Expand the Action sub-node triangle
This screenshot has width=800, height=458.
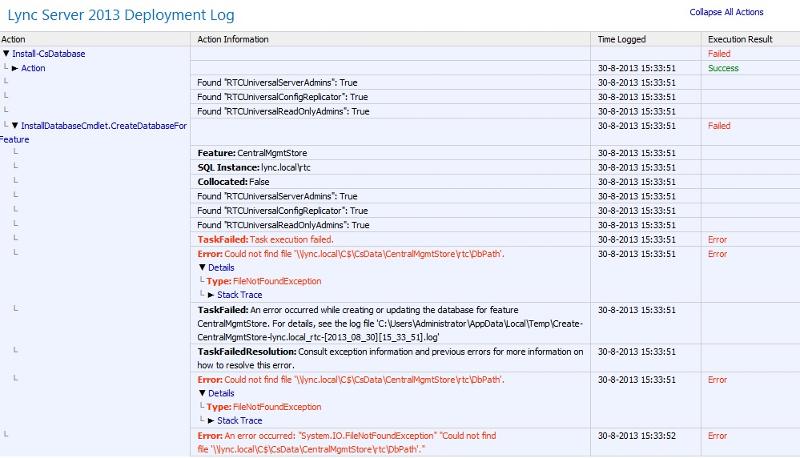coord(15,68)
